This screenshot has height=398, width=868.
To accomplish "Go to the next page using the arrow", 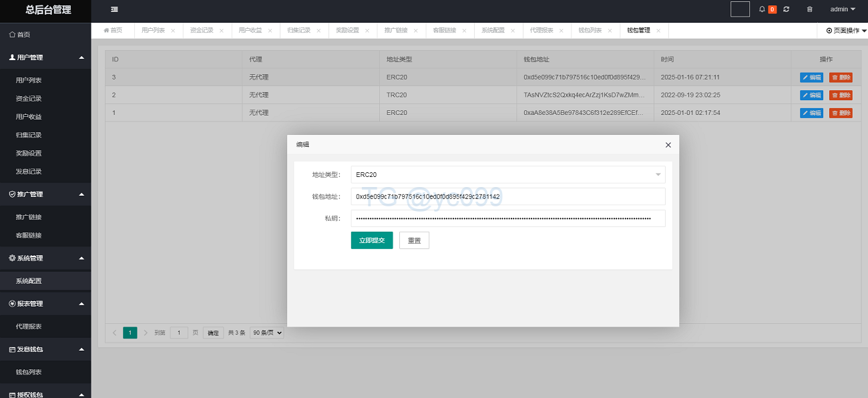I will pos(146,333).
